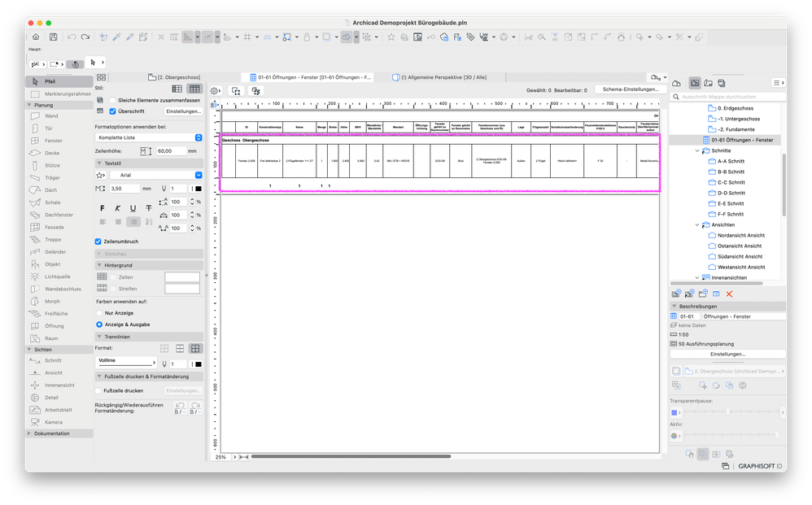Undo the last action with the toolbar arrow
This screenshot has width=812, height=505.
point(72,37)
